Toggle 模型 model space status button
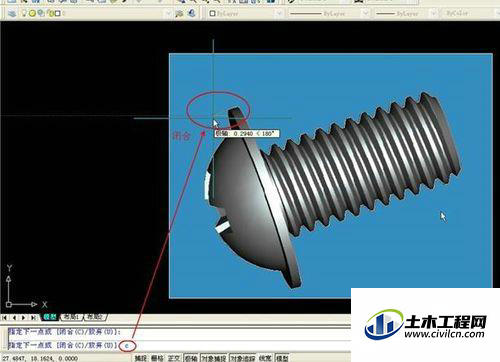Screen dimensions: 500x362 click(x=282, y=358)
